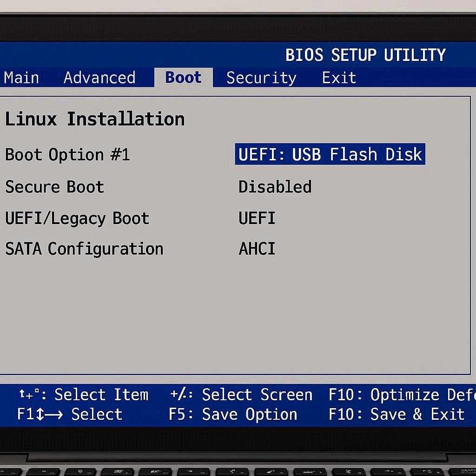Screen dimensions: 476x476
Task: Select the Boot Option #1 label
Action: click(67, 155)
